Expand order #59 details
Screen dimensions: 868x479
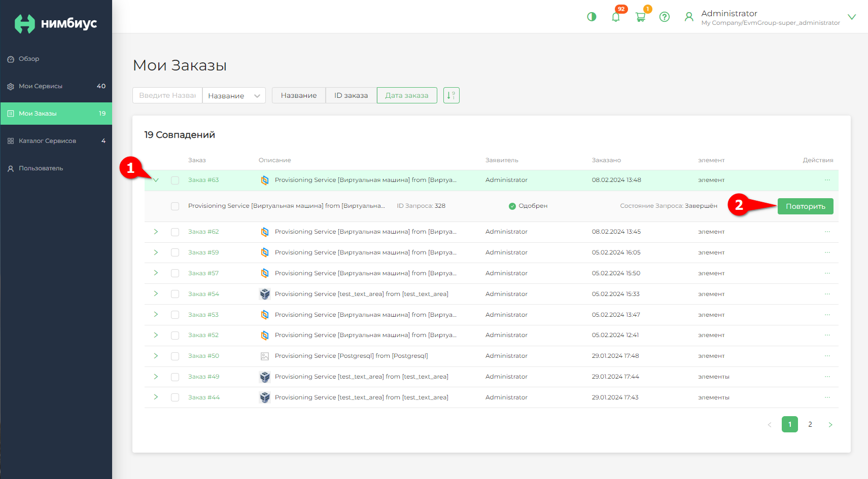click(x=156, y=252)
